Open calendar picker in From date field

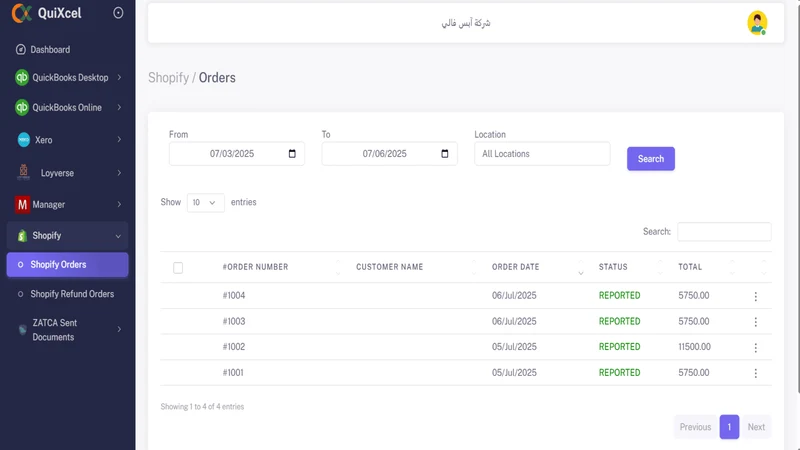click(292, 154)
